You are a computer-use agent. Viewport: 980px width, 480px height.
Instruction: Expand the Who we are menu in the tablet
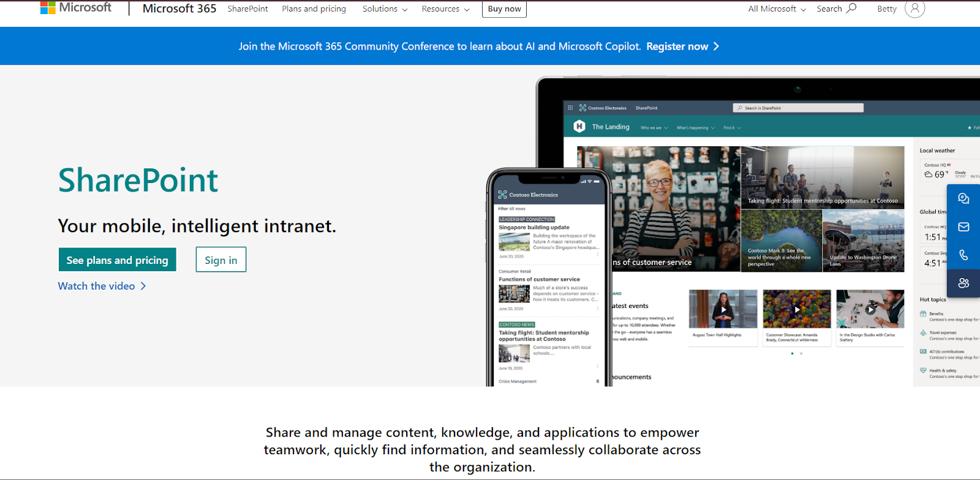[x=654, y=128]
